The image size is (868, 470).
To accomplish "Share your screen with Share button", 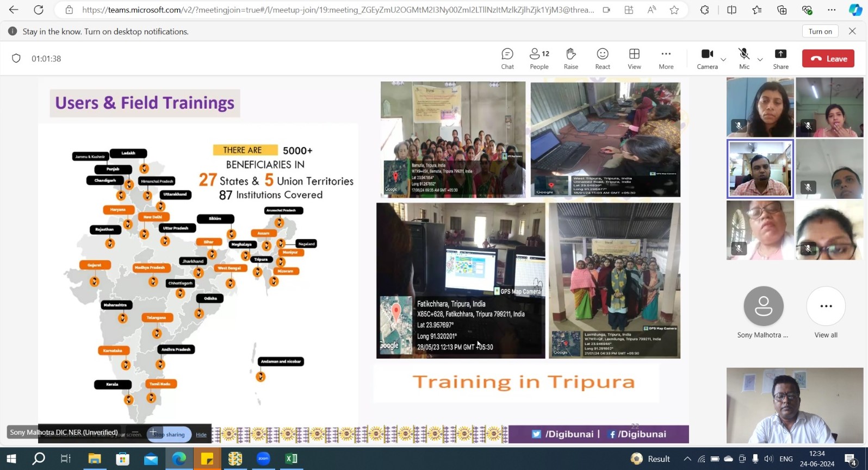I will [781, 59].
